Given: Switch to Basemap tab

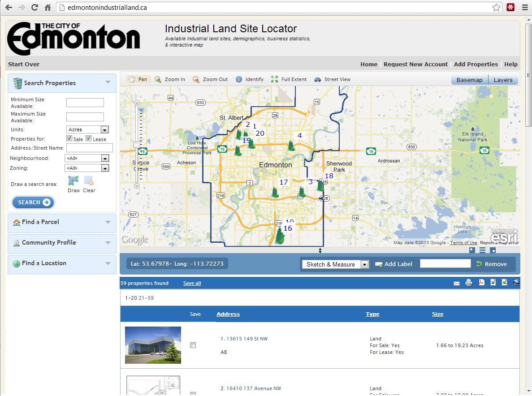Looking at the screenshot, I should 469,80.
